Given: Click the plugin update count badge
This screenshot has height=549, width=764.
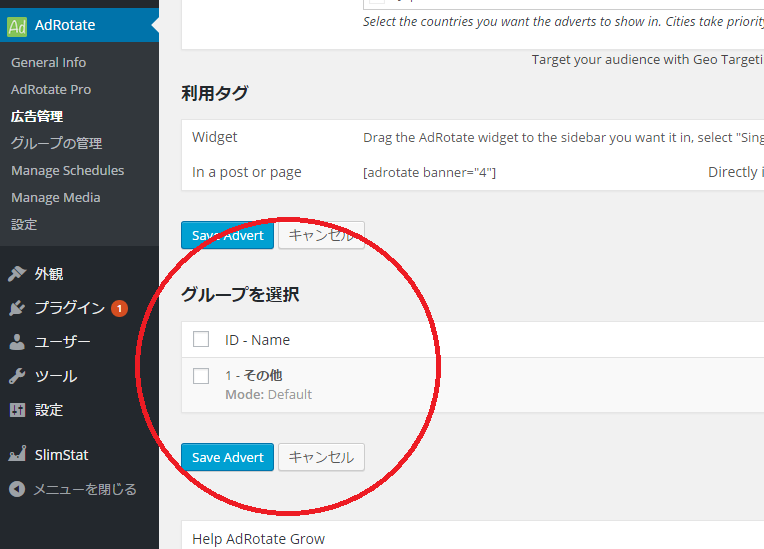Looking at the screenshot, I should (119, 308).
